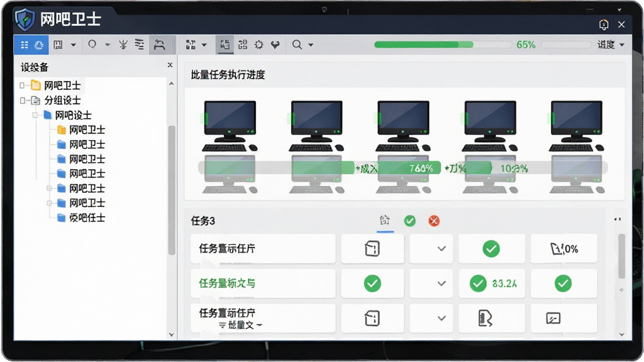Expand the chevron dropdown in the top task row

pos(441,249)
